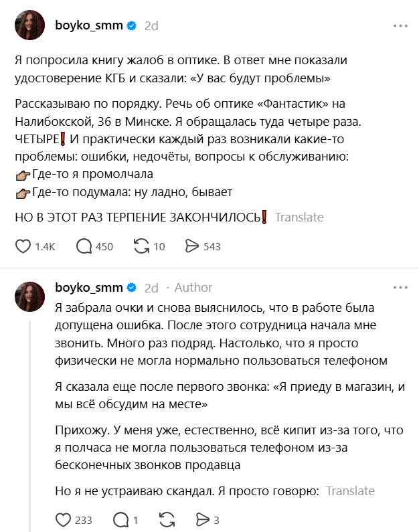This screenshot has height=532, width=419.
Task: Open more options menu of first post
Action: [x=400, y=26]
